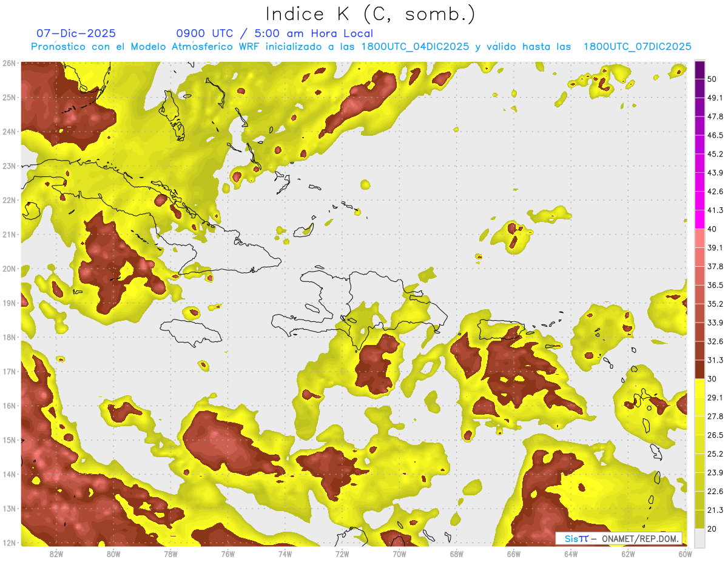Image resolution: width=728 pixels, height=562 pixels.
Task: Click the "76W" longitude axis label
Action: [228, 554]
